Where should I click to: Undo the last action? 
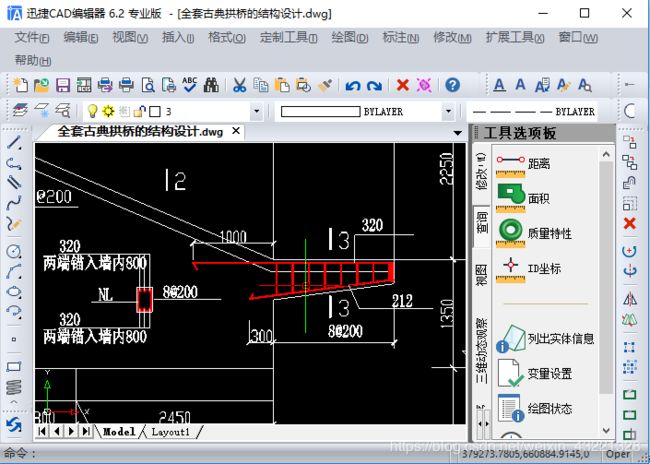point(353,85)
